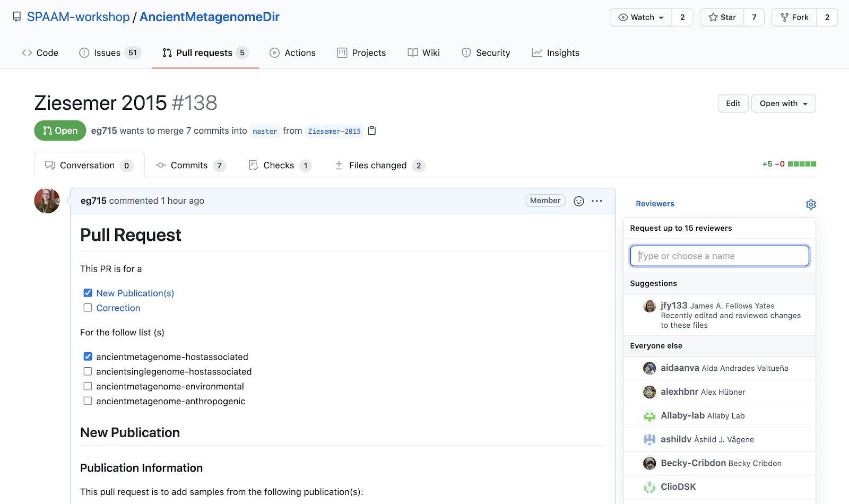Expand the Open with dropdown

click(x=783, y=103)
